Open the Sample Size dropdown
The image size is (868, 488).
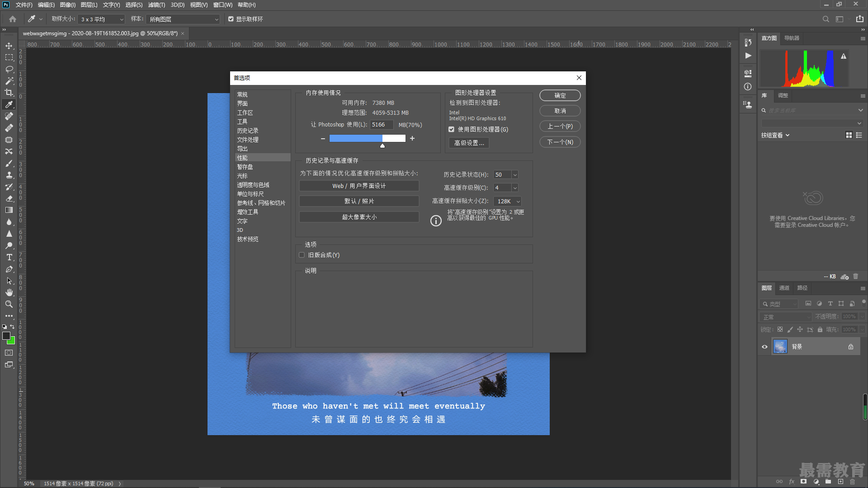(x=101, y=19)
